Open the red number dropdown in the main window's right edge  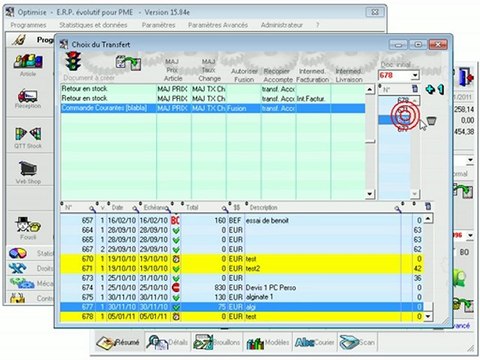(x=470, y=235)
